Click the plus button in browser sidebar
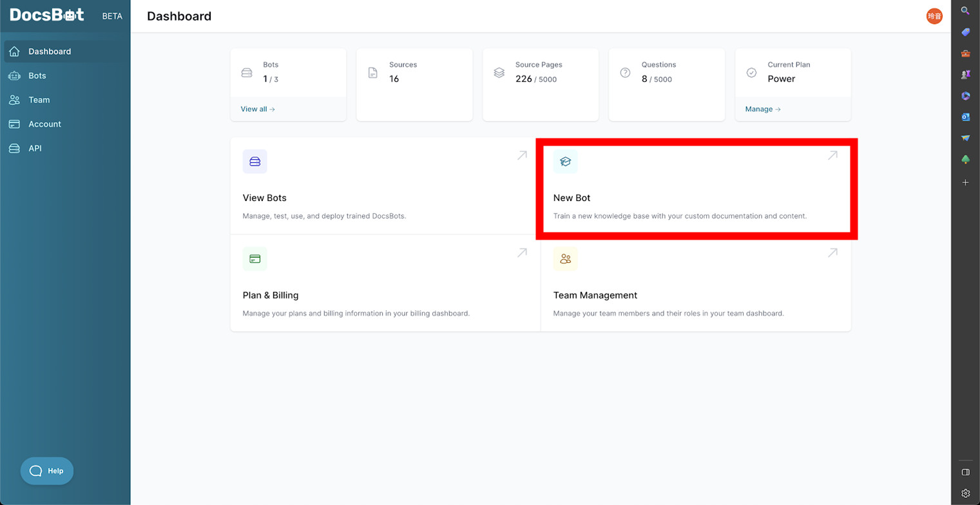Viewport: 980px width, 505px height. (965, 182)
